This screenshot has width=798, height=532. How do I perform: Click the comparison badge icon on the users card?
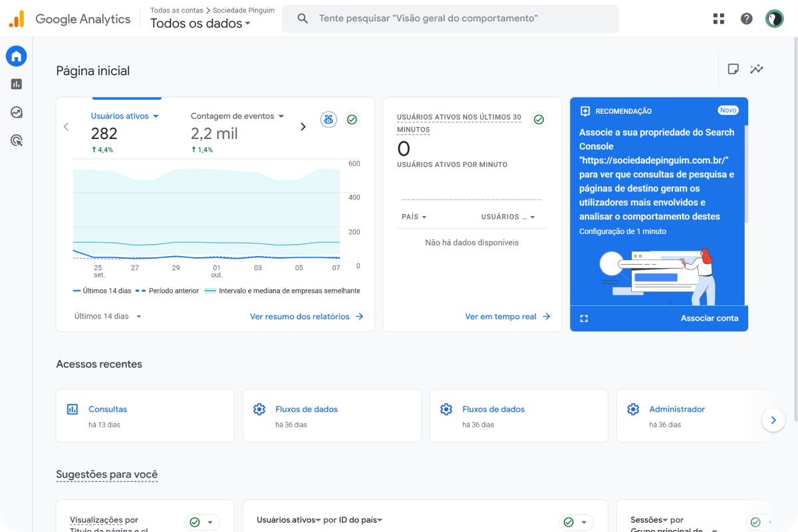click(x=329, y=120)
